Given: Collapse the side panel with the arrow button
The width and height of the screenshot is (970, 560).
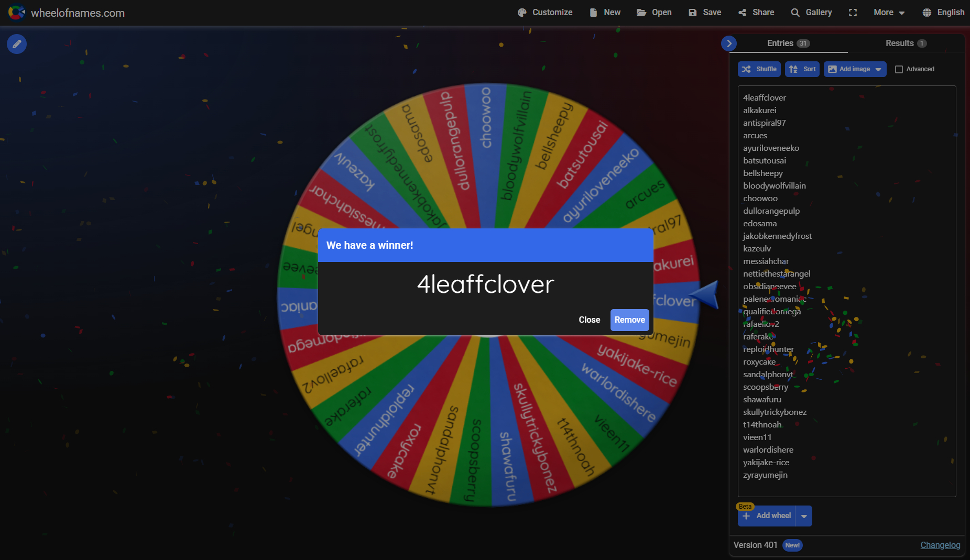Looking at the screenshot, I should pyautogui.click(x=728, y=43).
